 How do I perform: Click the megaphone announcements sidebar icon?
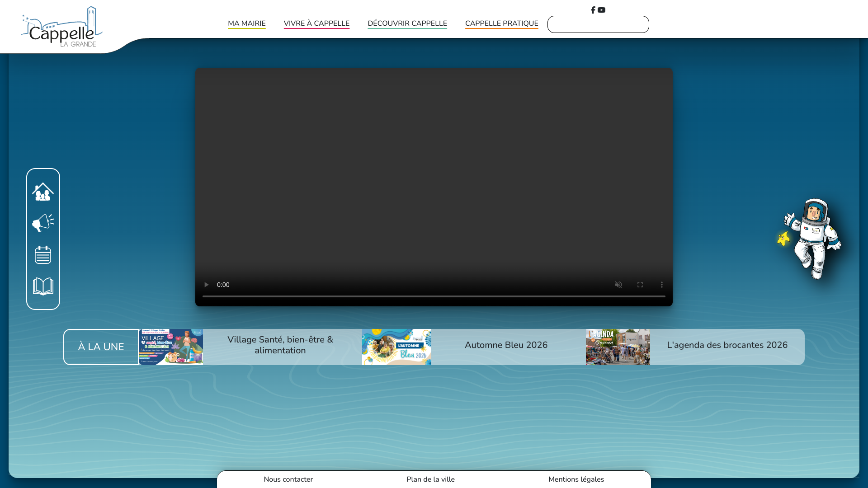pos(43,223)
